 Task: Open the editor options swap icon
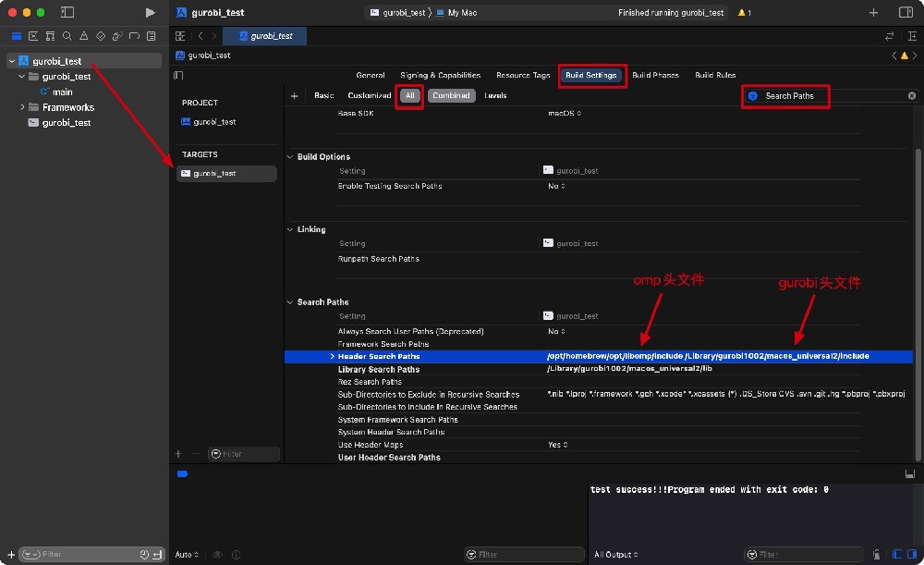point(889,36)
